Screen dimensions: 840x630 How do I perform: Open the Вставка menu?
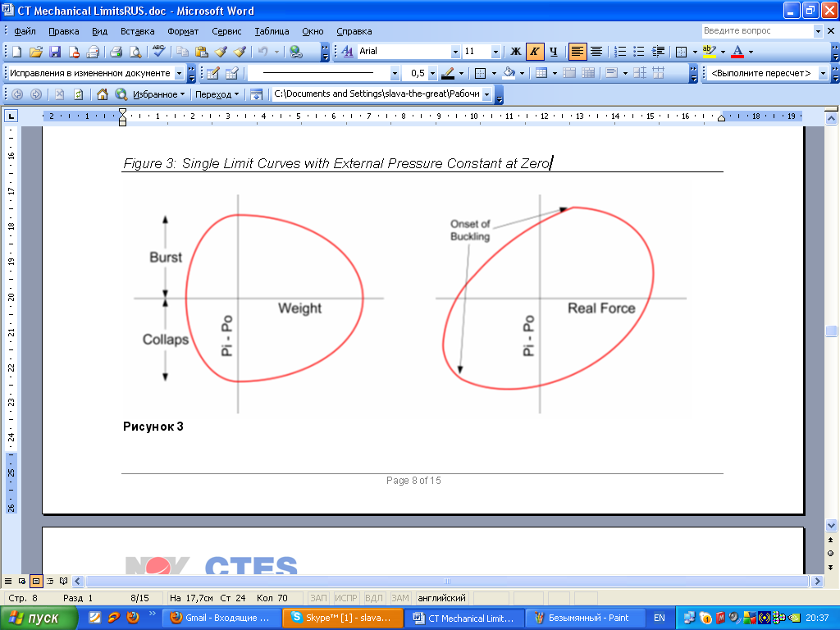(137, 31)
